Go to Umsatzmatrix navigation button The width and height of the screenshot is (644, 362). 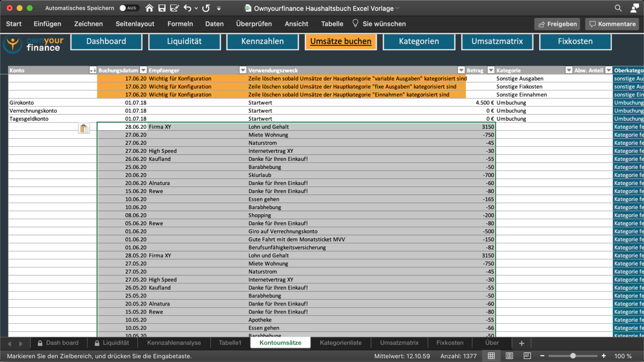coord(497,41)
